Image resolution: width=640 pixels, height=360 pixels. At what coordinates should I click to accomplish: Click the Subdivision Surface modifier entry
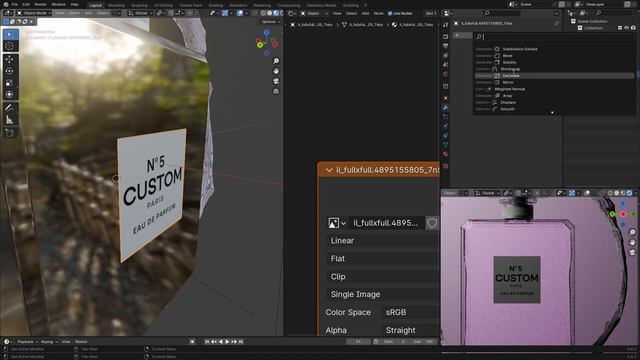pyautogui.click(x=520, y=49)
